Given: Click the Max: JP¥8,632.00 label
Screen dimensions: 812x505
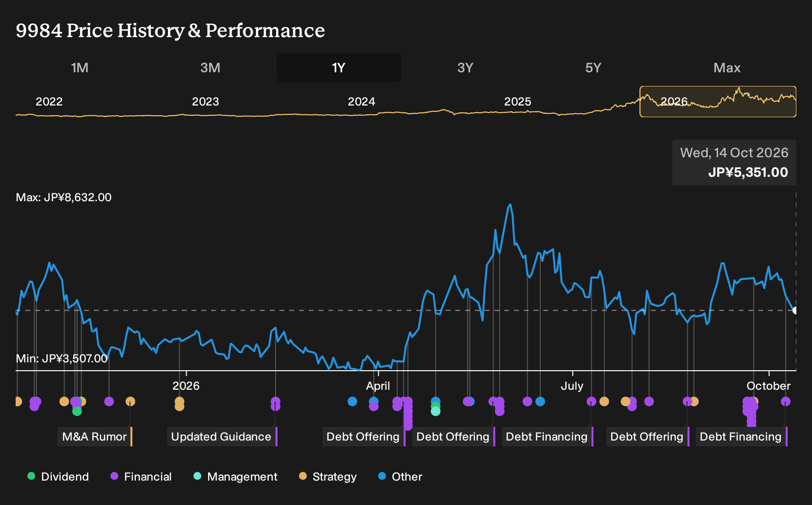Looking at the screenshot, I should click(64, 197).
